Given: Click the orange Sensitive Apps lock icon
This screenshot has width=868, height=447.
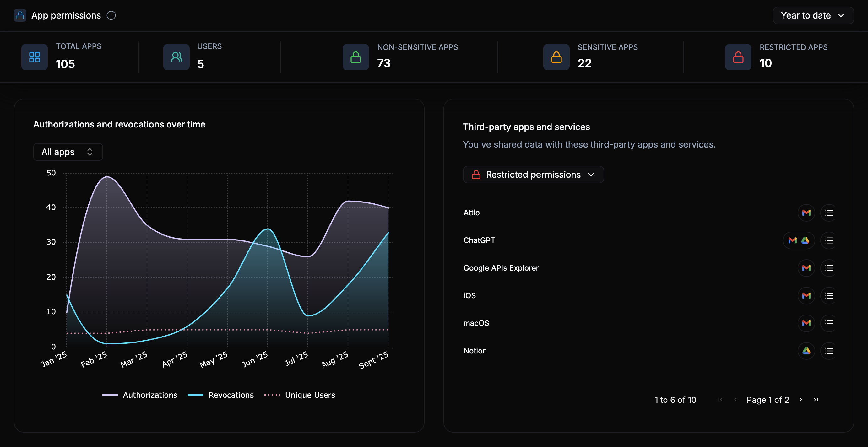Looking at the screenshot, I should [556, 57].
